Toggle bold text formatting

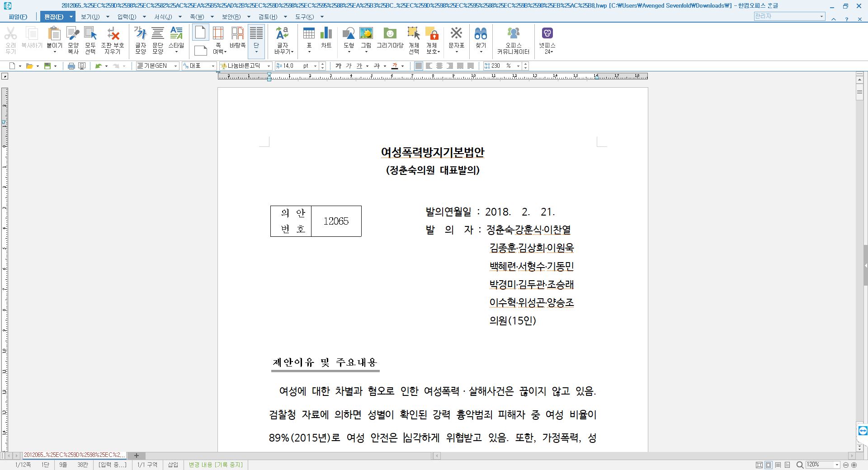(338, 66)
